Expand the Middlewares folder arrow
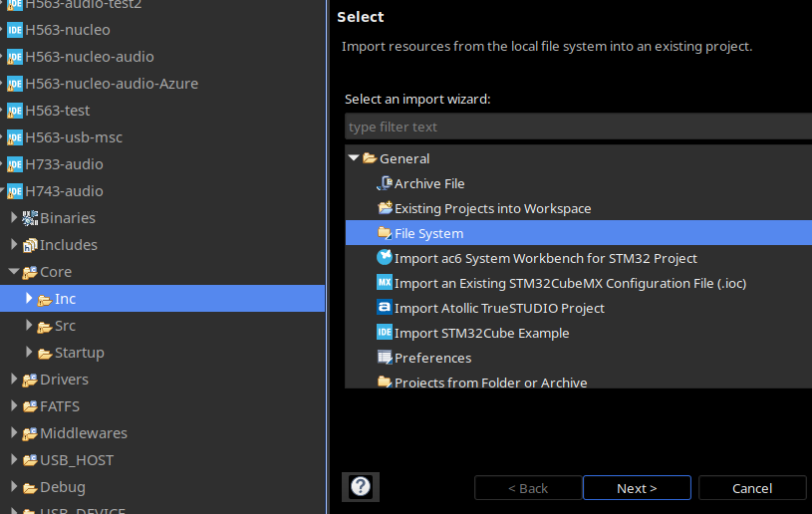Viewport: 812px width, 514px height. pos(14,432)
